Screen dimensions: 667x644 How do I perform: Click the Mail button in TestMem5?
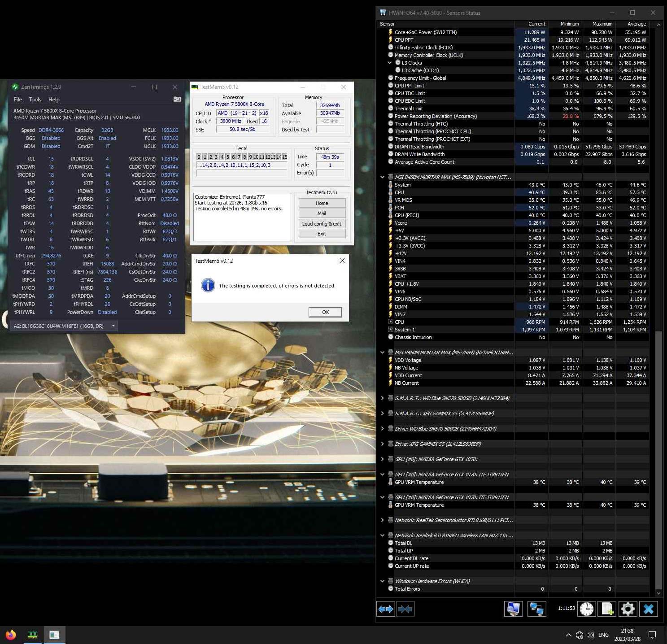pyautogui.click(x=322, y=213)
